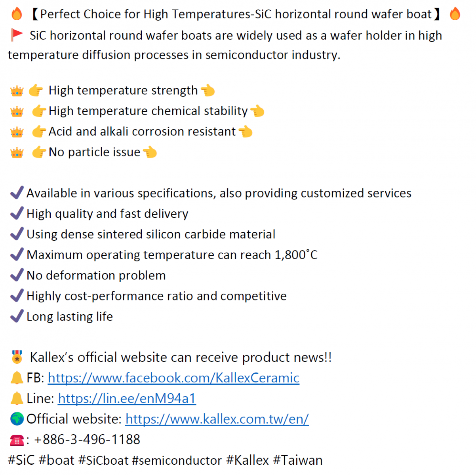Visit the kallex.com.tw official website link
Image resolution: width=476 pixels, height=475 pixels.
click(217, 419)
